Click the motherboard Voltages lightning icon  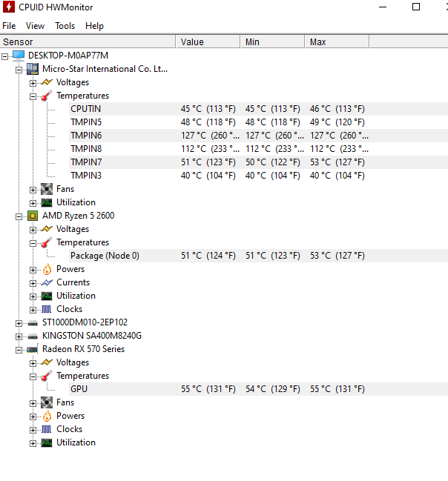click(x=47, y=82)
